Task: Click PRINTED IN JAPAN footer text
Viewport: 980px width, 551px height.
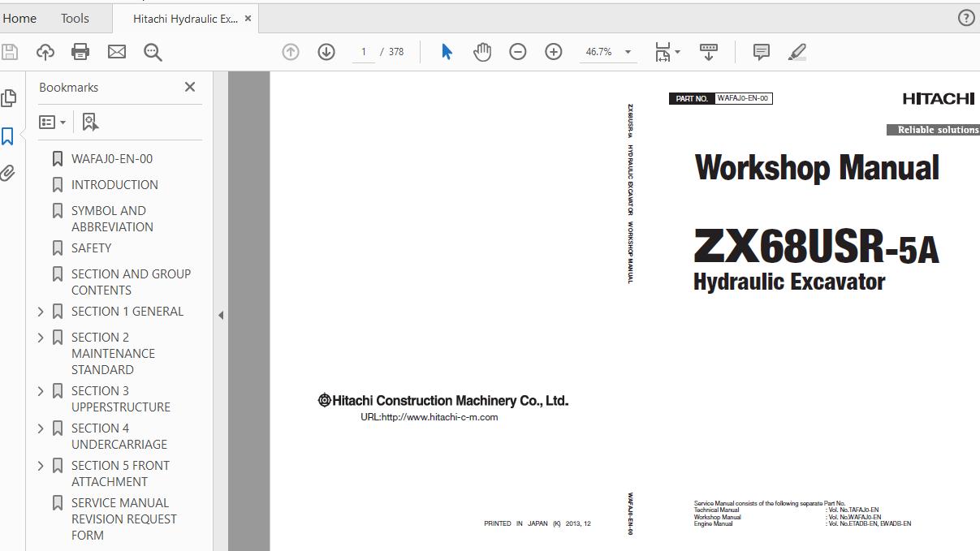Action: pos(537,523)
